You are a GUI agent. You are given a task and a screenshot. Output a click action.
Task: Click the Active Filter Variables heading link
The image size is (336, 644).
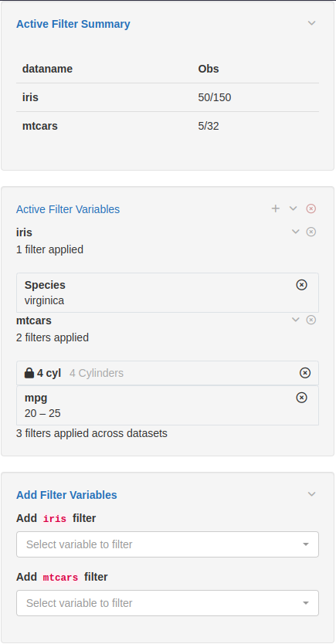[x=68, y=209]
